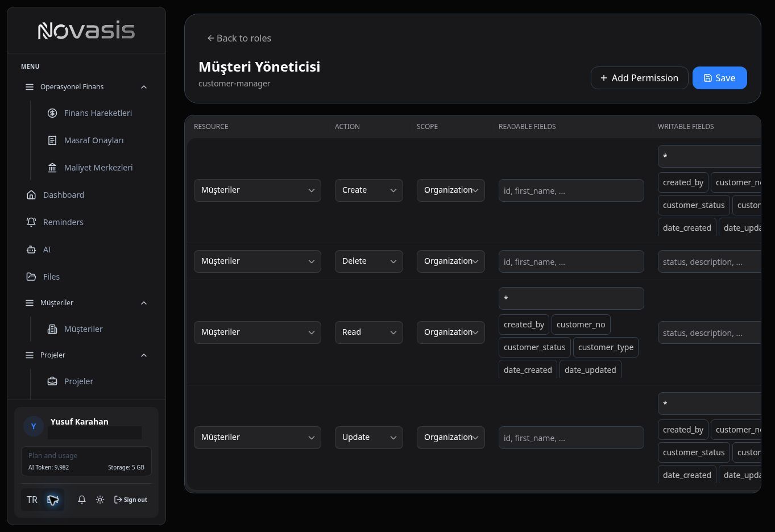Screen dimensions: 775x532
Task: Focus the readable fields input in the Delete row
Action: pyautogui.click(x=571, y=261)
